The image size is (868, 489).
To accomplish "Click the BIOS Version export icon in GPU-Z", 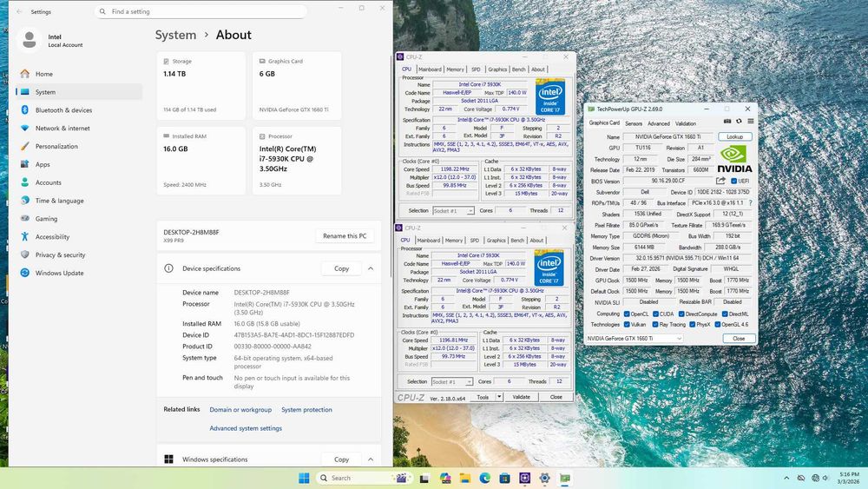I will (x=720, y=181).
